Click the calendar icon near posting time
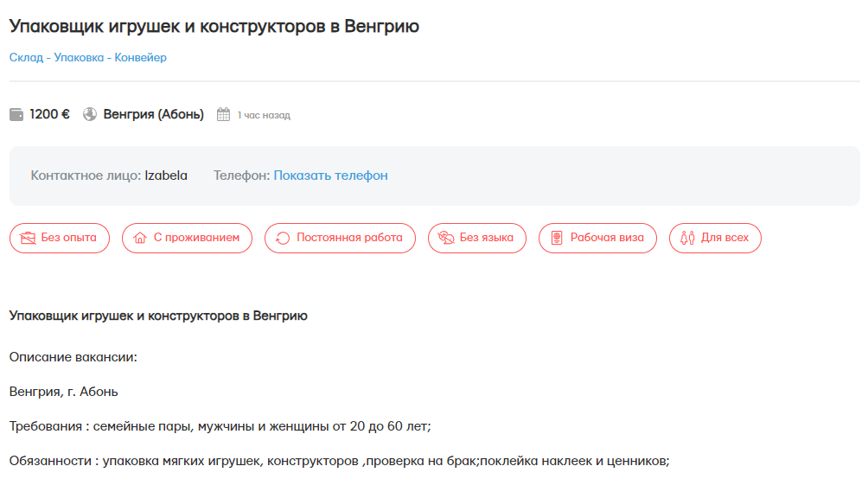Image resolution: width=868 pixels, height=479 pixels. pos(223,114)
